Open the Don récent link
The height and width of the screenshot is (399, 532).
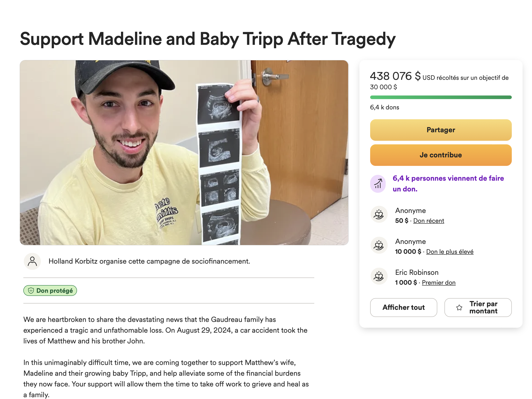[x=428, y=221]
